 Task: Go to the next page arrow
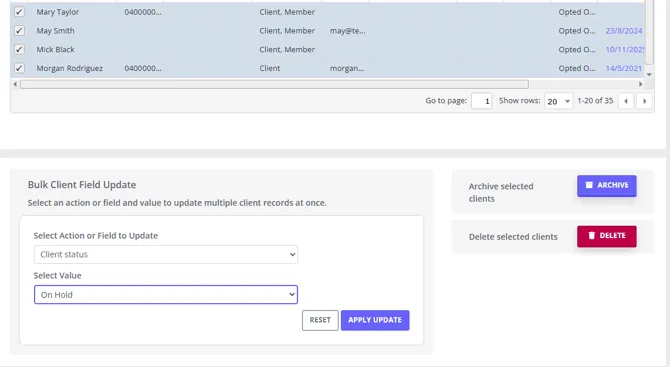(644, 101)
